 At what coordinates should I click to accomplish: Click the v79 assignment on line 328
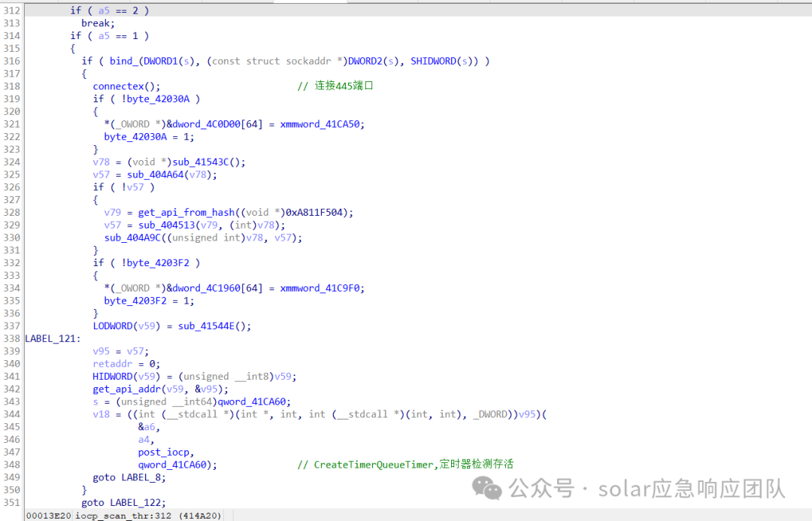tap(112, 212)
